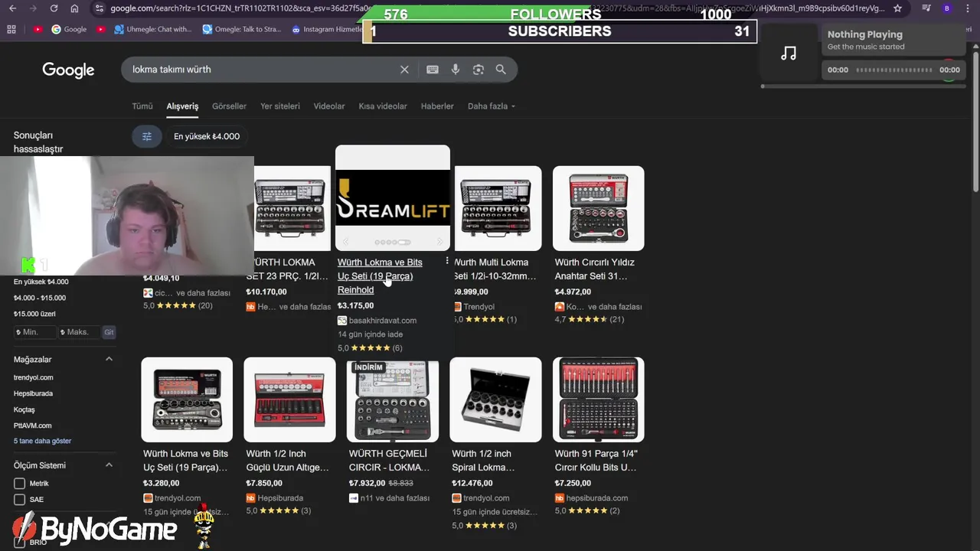Show more stores via 5 tane daha göster

tap(42, 441)
